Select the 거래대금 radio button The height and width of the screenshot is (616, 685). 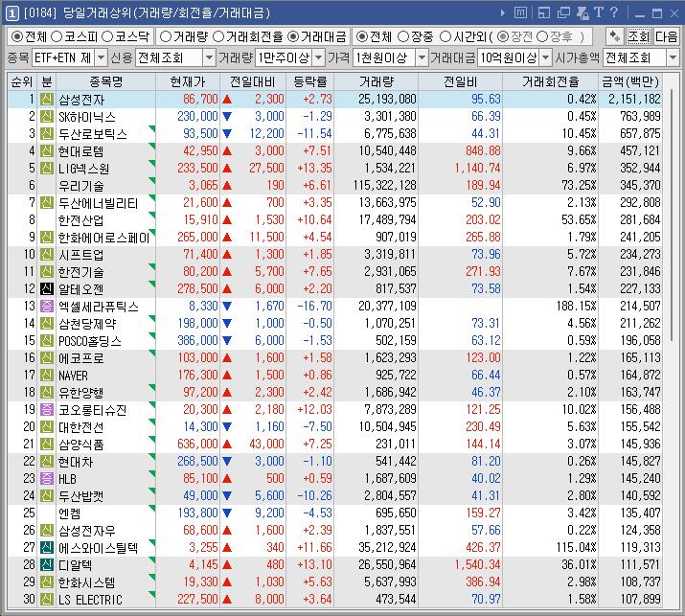tap(293, 36)
